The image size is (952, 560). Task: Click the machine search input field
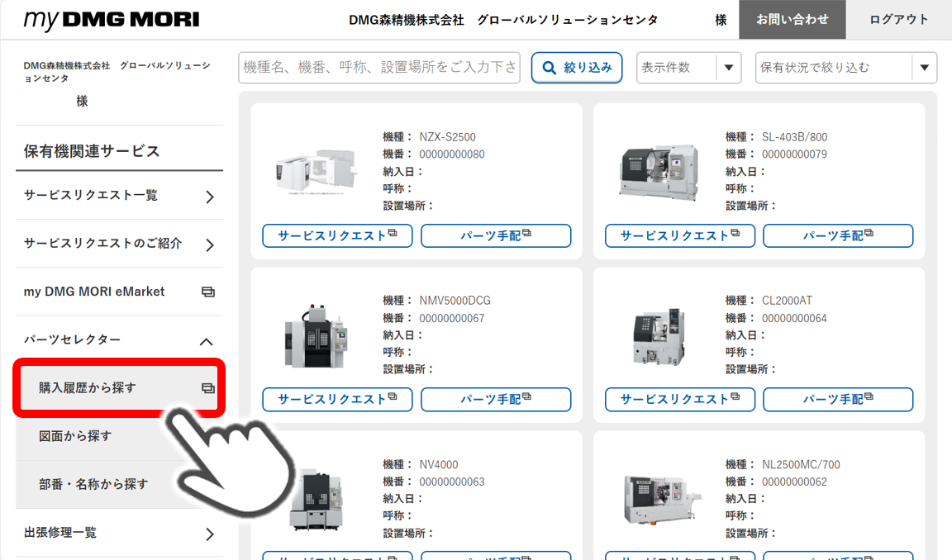(x=376, y=67)
